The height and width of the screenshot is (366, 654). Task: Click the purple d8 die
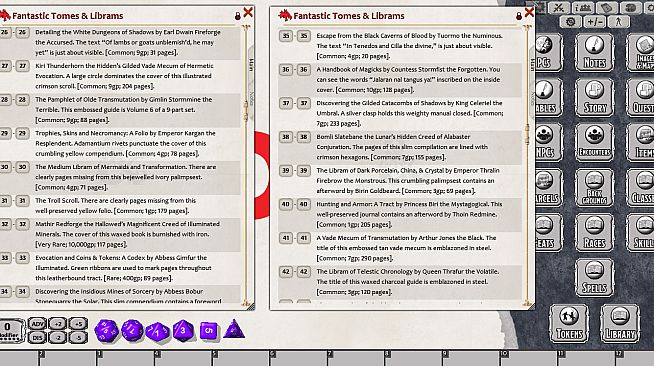point(183,331)
